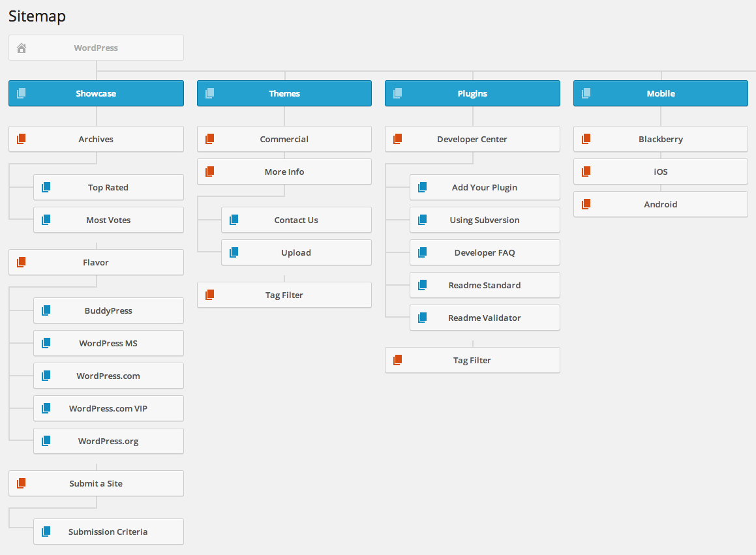Select the WordPress MS page
The image size is (756, 555).
pyautogui.click(x=108, y=343)
